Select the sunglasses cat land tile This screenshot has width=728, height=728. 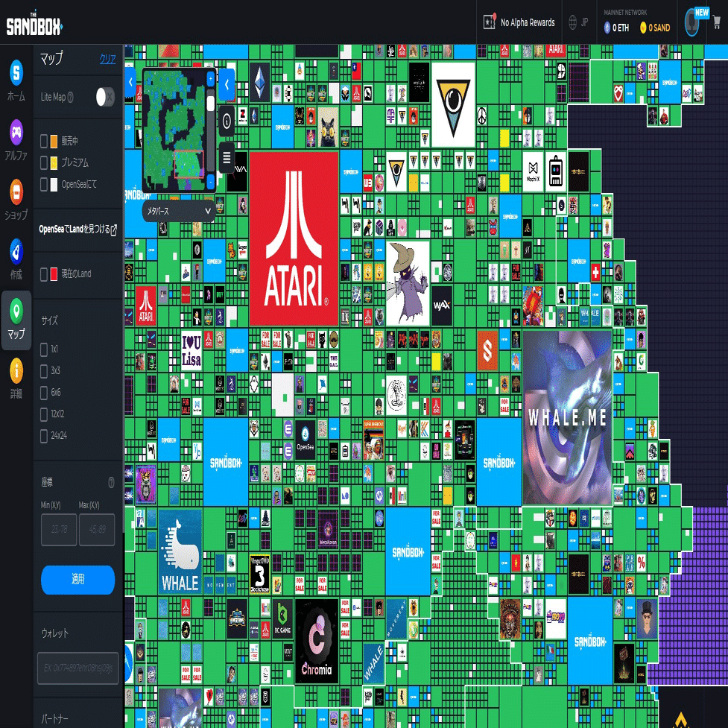[328, 127]
